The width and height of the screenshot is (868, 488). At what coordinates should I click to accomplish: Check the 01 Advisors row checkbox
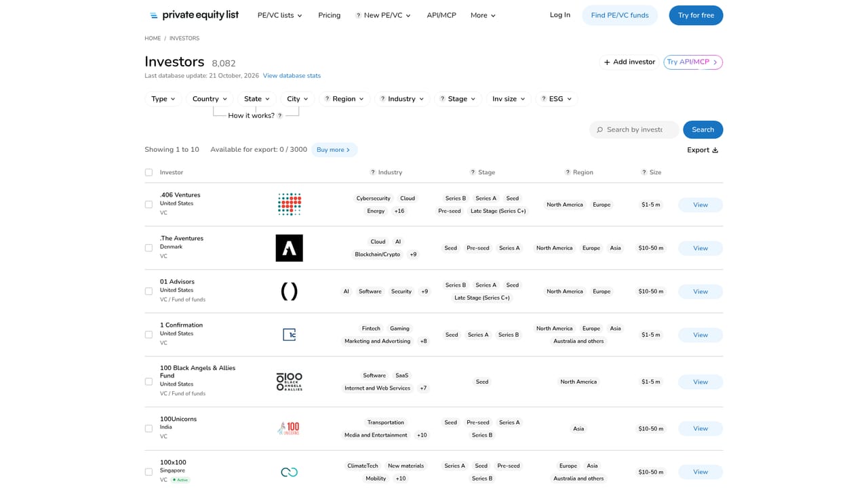[149, 291]
